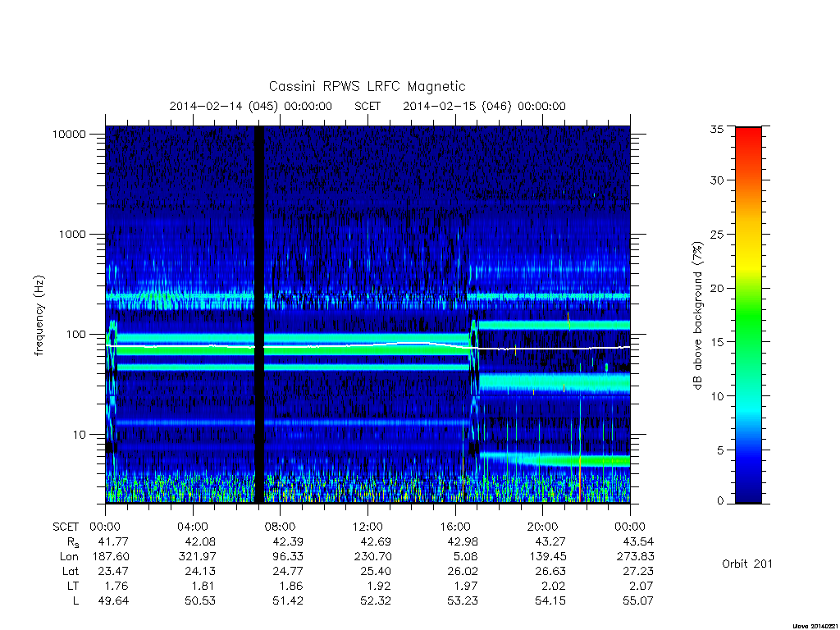
Task: Click LT value '1.92'
Action: [x=379, y=586]
